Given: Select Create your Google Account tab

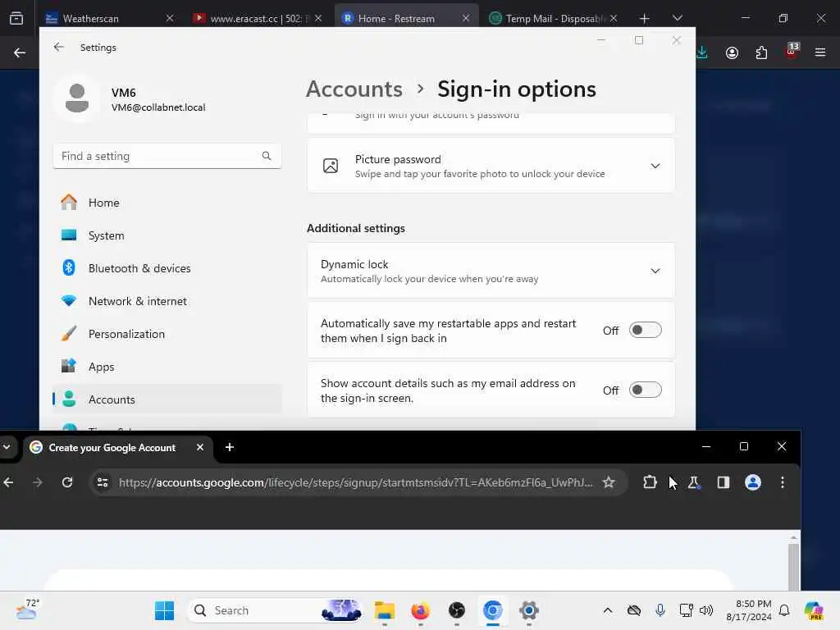Looking at the screenshot, I should coord(112,447).
